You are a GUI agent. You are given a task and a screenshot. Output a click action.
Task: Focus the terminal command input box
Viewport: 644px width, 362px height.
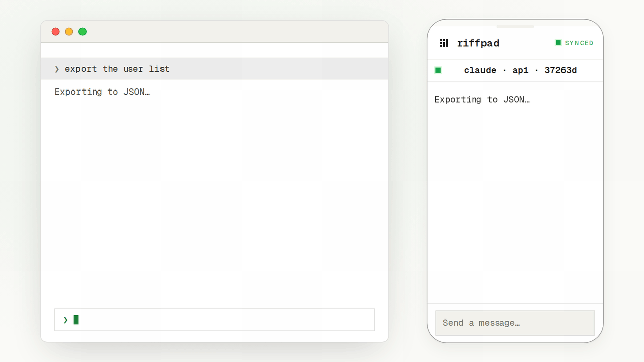coord(215,320)
